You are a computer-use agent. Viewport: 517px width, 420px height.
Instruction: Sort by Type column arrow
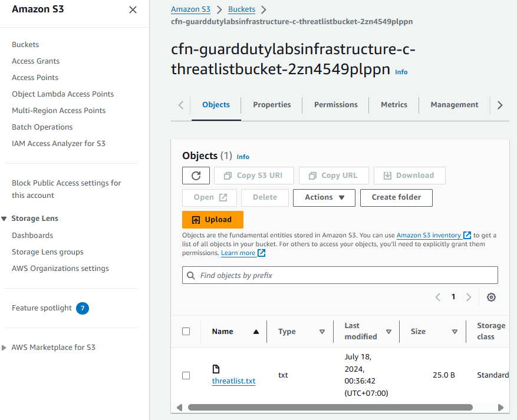322,332
